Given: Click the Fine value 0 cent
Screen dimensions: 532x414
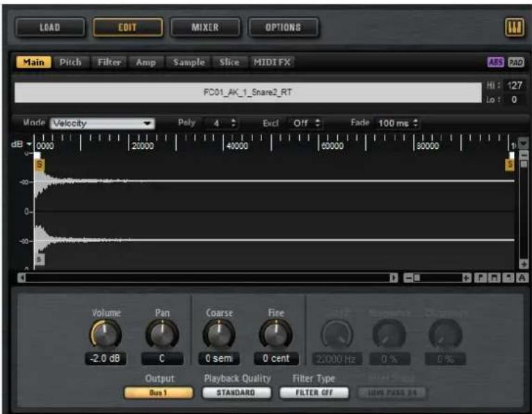Looking at the screenshot, I should click(x=276, y=358).
